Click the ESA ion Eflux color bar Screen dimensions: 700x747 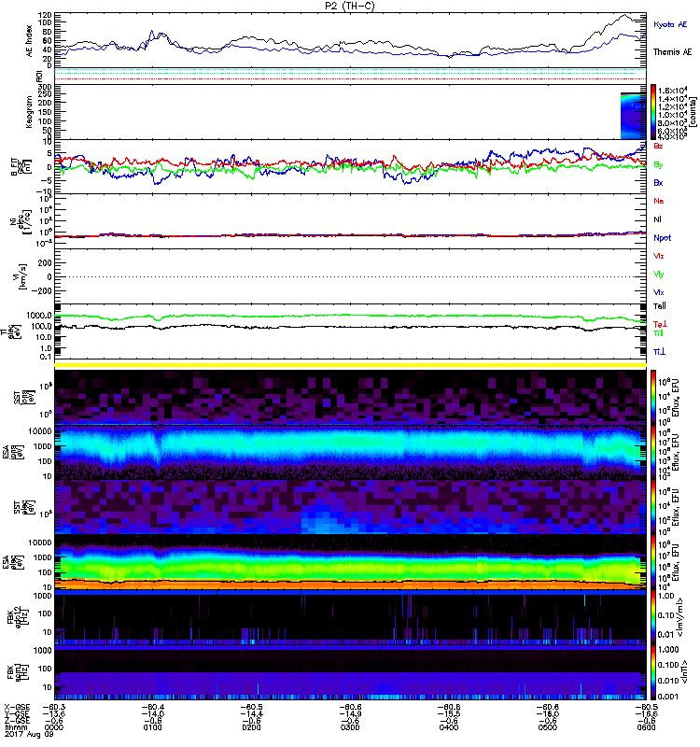click(x=654, y=453)
